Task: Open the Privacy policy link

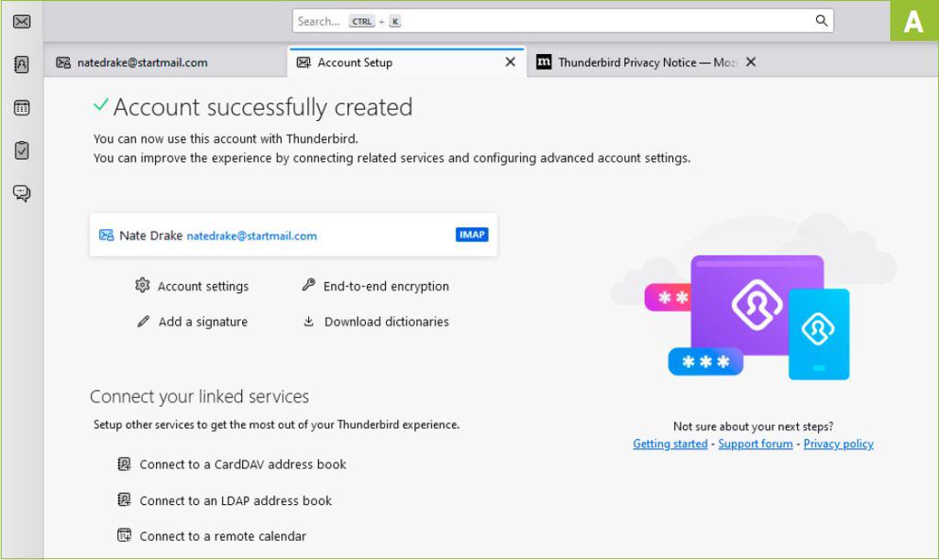Action: click(x=838, y=444)
